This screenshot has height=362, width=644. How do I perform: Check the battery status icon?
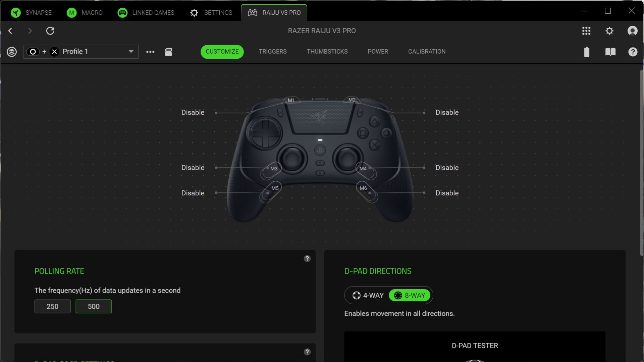(x=587, y=52)
